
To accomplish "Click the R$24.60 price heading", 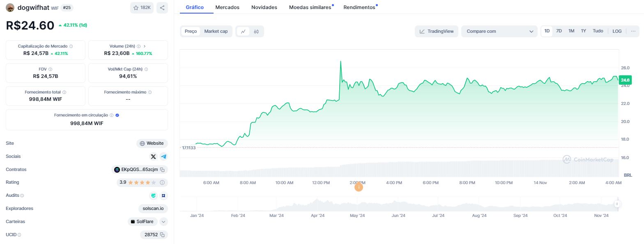I will click(30, 25).
